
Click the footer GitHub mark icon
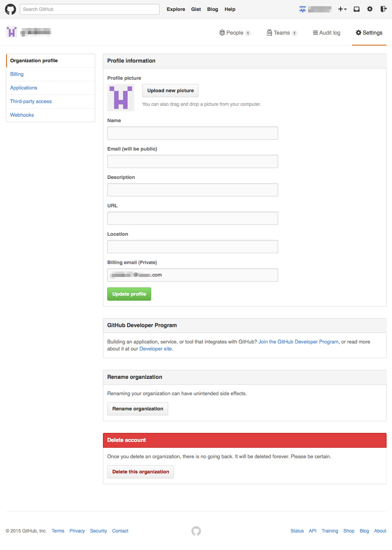[x=196, y=531]
